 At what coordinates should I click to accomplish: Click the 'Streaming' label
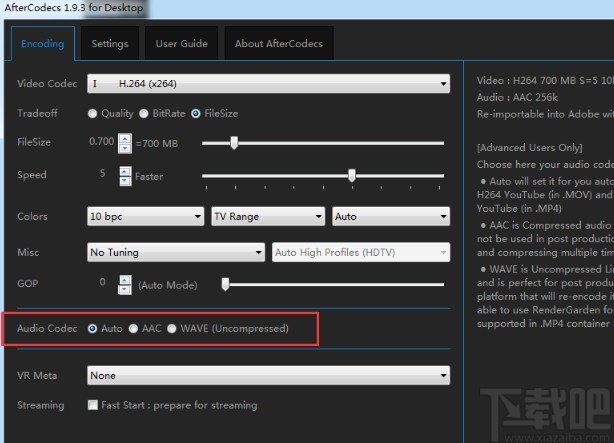(x=41, y=405)
